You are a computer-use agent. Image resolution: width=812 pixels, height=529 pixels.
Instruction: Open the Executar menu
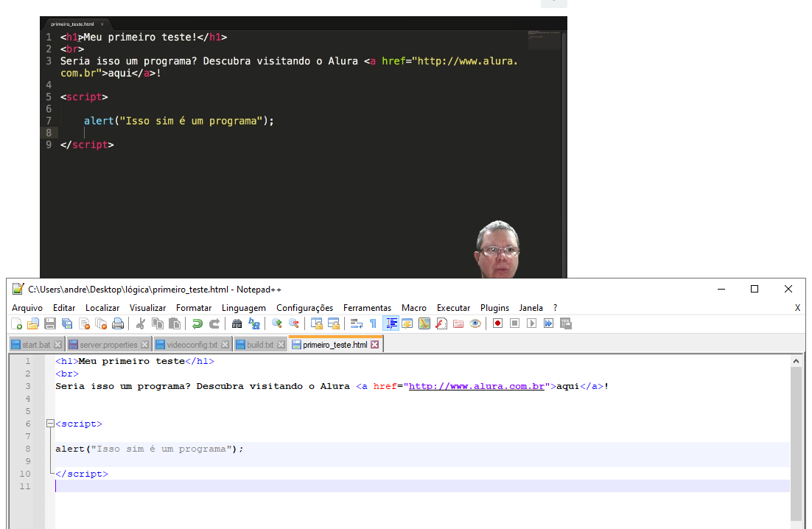(454, 308)
